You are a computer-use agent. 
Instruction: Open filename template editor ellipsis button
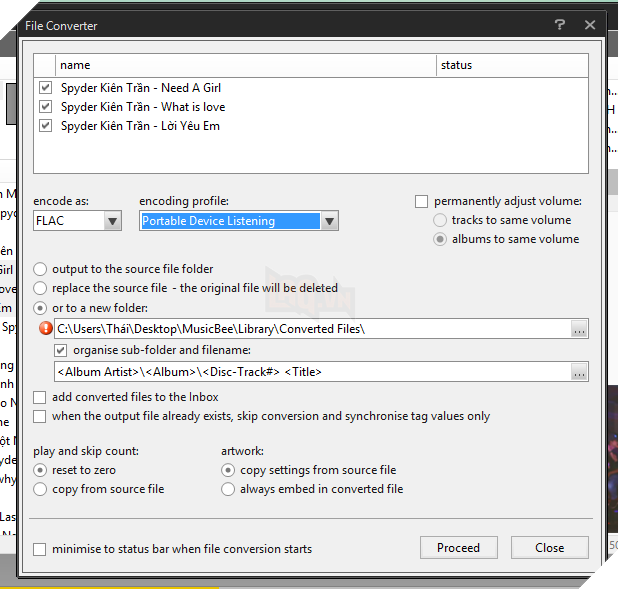pos(579,372)
